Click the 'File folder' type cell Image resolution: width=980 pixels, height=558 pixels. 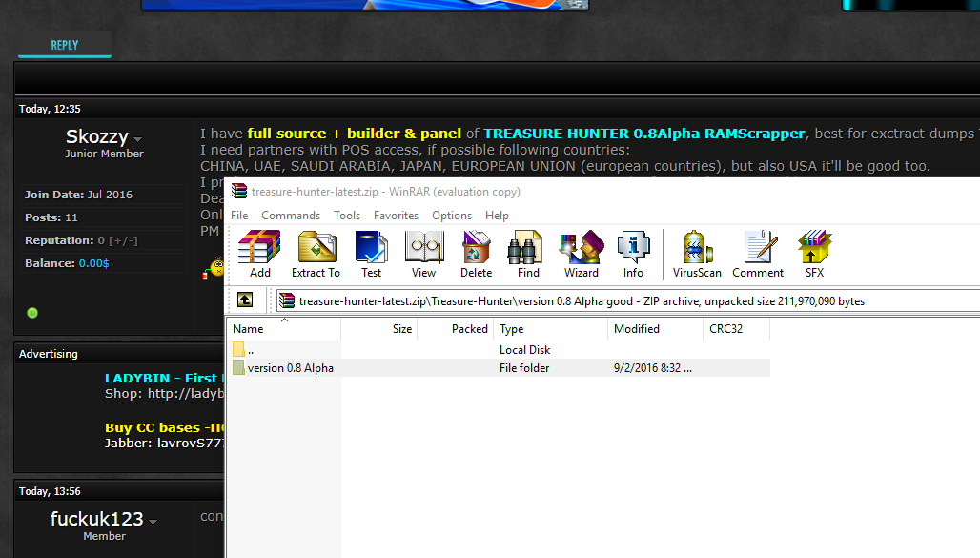523,368
